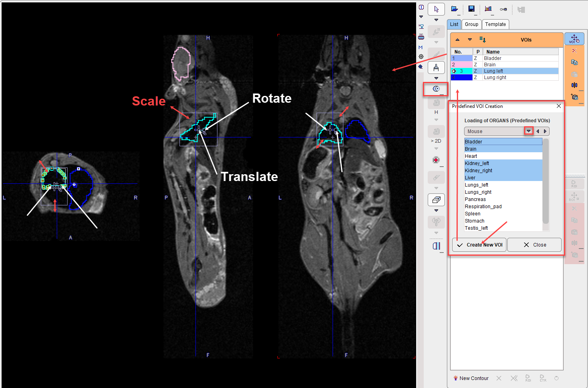Click the > 2D label in tool strip

436,141
